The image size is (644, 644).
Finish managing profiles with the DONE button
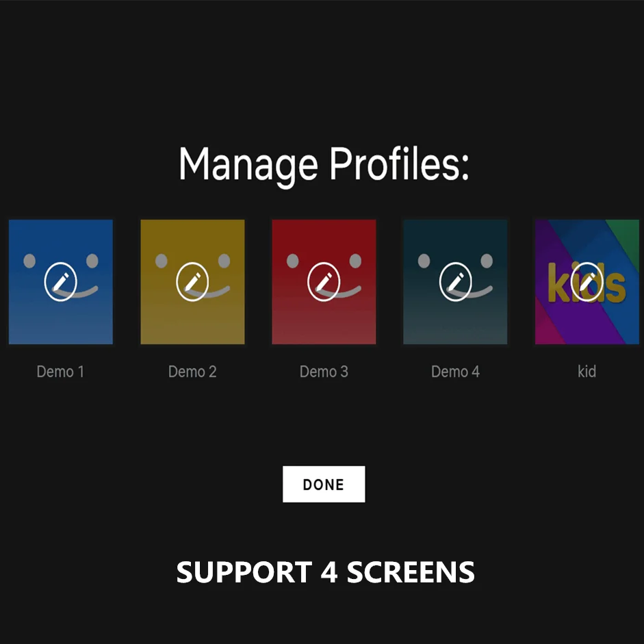pyautogui.click(x=324, y=485)
